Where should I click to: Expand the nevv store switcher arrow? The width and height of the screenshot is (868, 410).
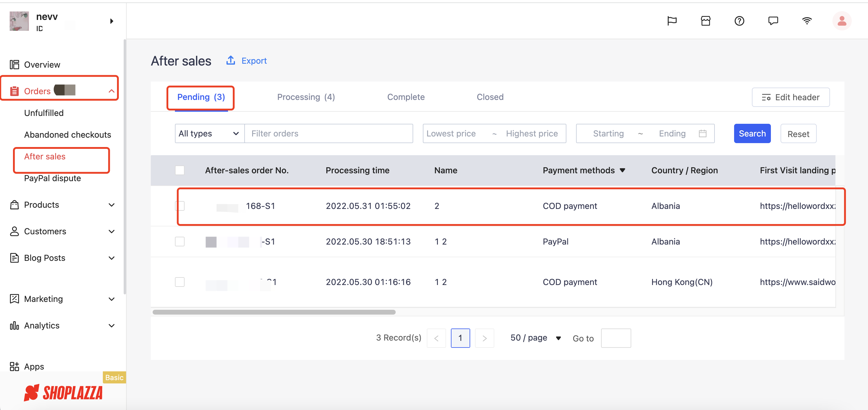point(112,21)
